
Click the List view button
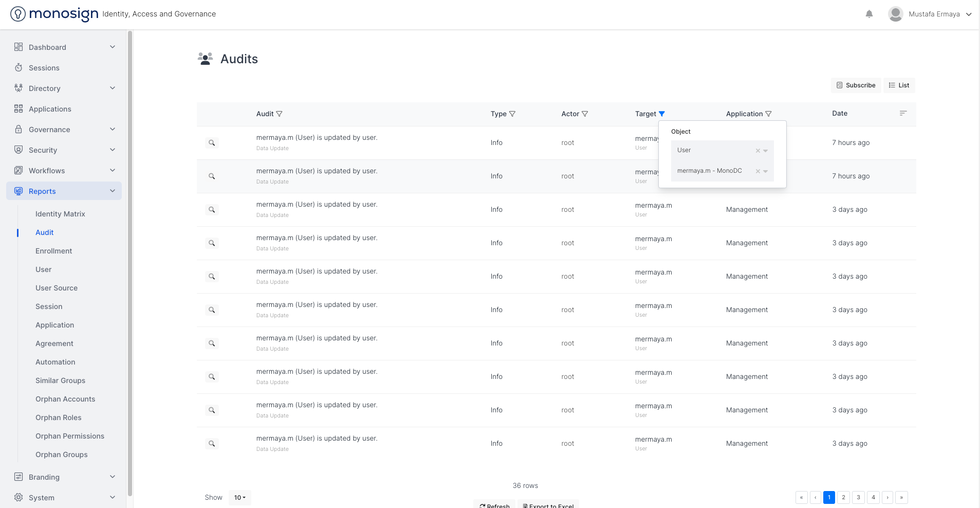899,85
